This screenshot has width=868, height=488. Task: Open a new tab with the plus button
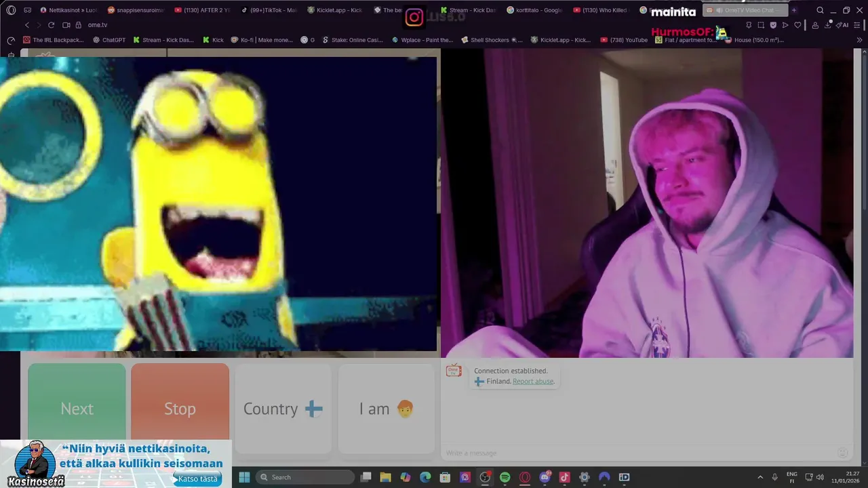click(794, 10)
